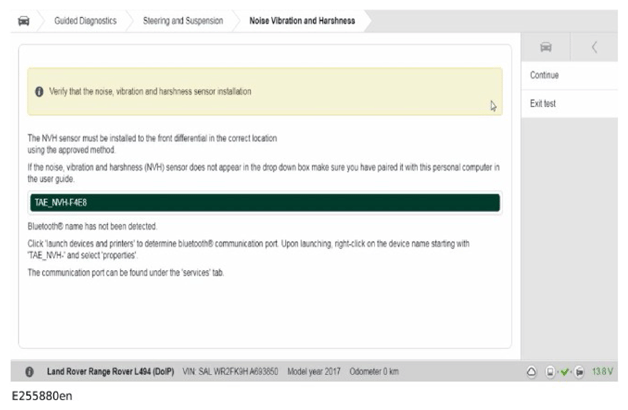This screenshot has height=410, width=628.
Task: Click vehicle info icon in status bar
Action: coord(29,372)
